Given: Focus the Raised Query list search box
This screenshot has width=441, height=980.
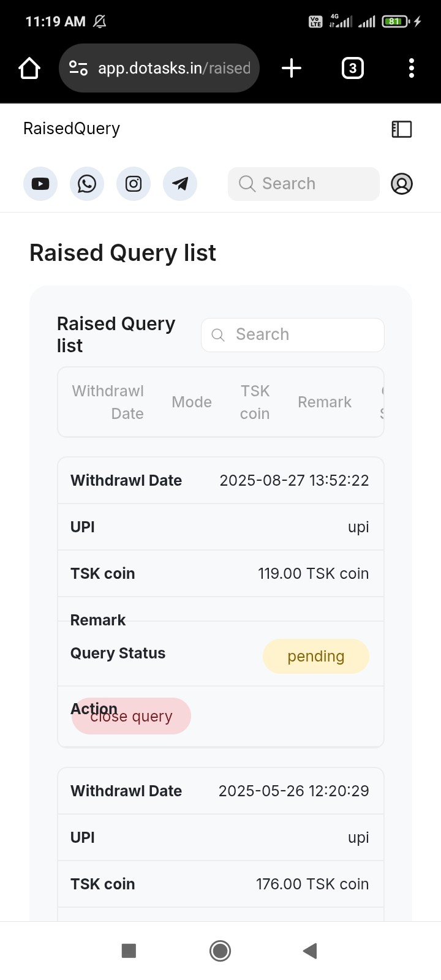Looking at the screenshot, I should [293, 335].
